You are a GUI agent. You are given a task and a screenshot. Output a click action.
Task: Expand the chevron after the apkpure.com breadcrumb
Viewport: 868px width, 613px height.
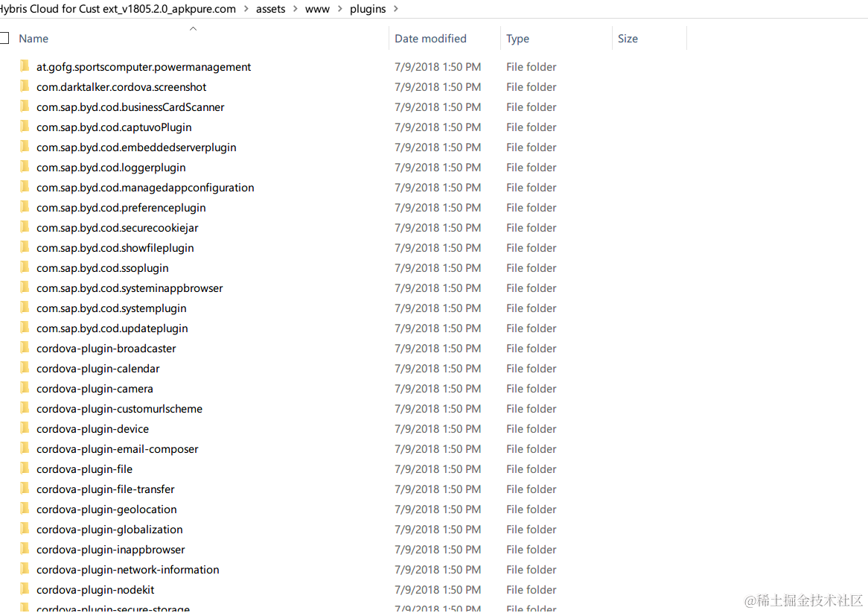(x=246, y=9)
